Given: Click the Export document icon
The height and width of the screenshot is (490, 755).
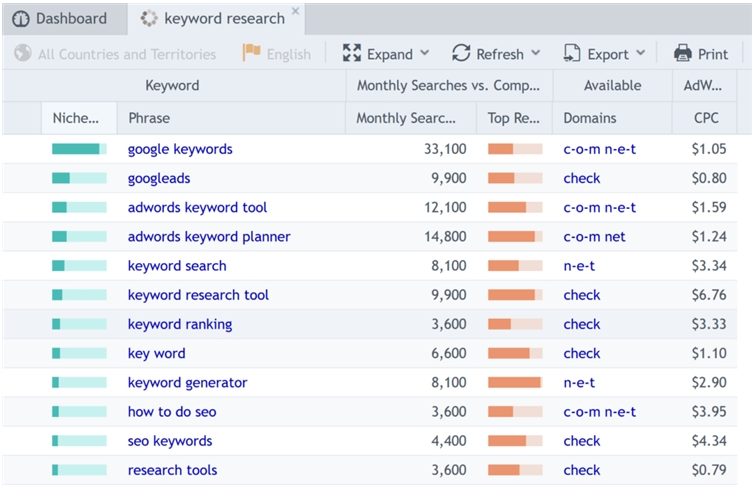Looking at the screenshot, I should point(572,54).
